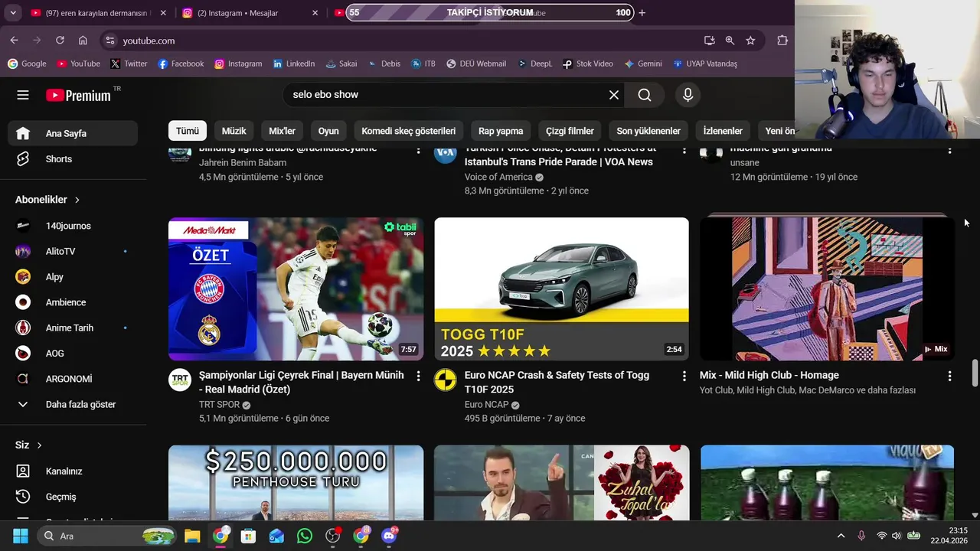Open the browser extensions puzzle icon
The height and width of the screenshot is (551, 980).
pos(782,41)
